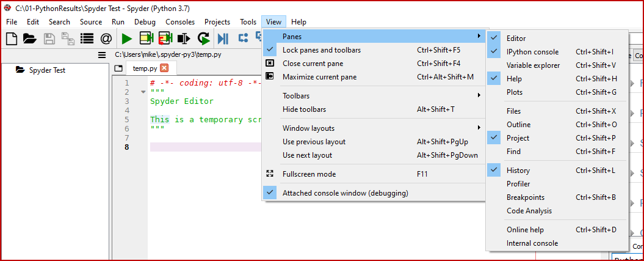Image resolution: width=644 pixels, height=261 pixels.
Task: Click the Fullscreen mode icon
Action: pyautogui.click(x=270, y=174)
